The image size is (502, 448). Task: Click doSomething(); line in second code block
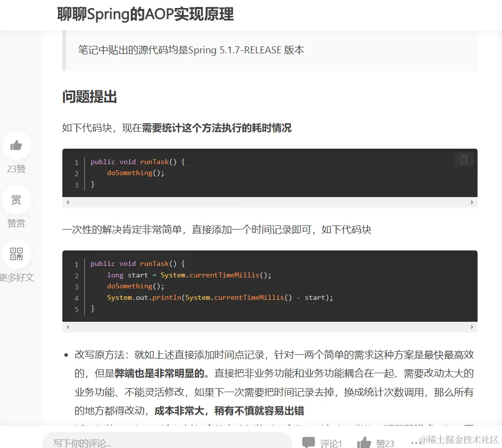click(135, 286)
